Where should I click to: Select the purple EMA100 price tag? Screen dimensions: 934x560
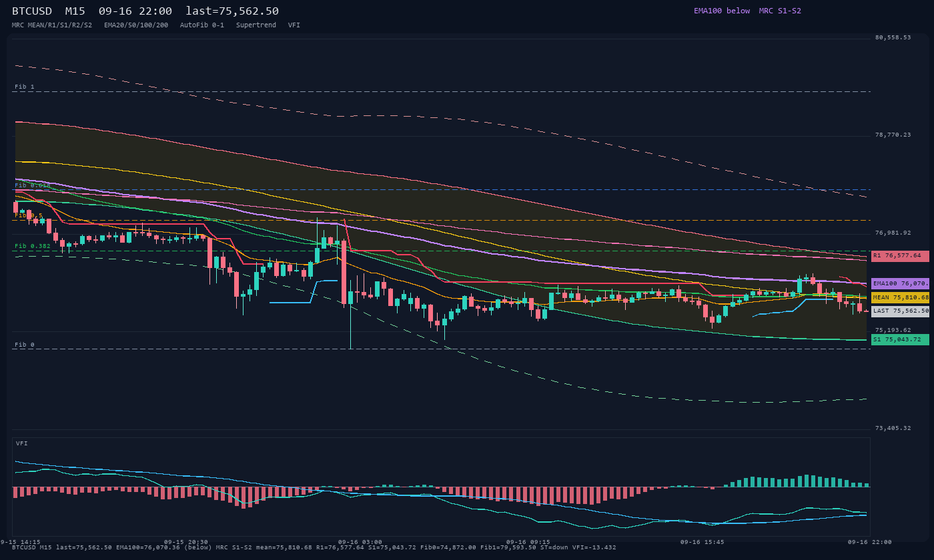900,284
